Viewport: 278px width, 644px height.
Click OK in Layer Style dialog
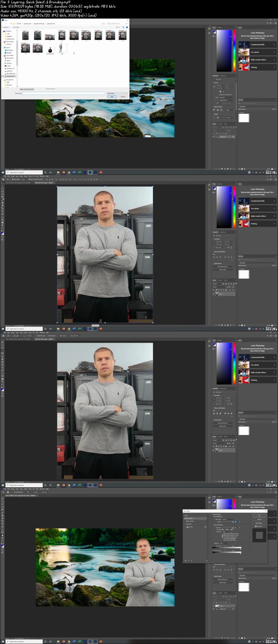coord(259,516)
